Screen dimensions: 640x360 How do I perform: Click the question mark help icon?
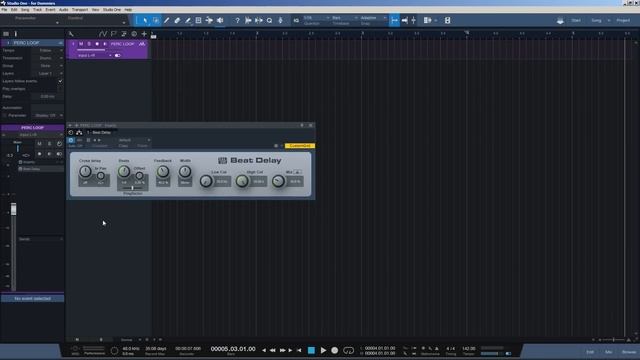click(237, 20)
